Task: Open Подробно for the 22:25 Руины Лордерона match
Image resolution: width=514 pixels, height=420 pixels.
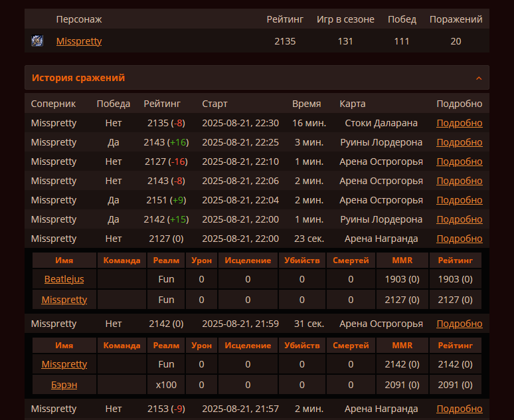Action: coord(460,142)
